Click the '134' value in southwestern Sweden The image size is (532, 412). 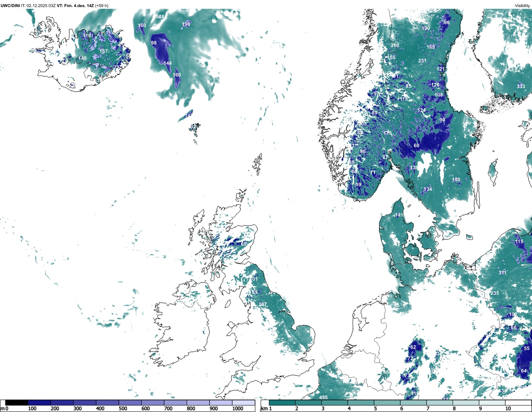point(428,189)
